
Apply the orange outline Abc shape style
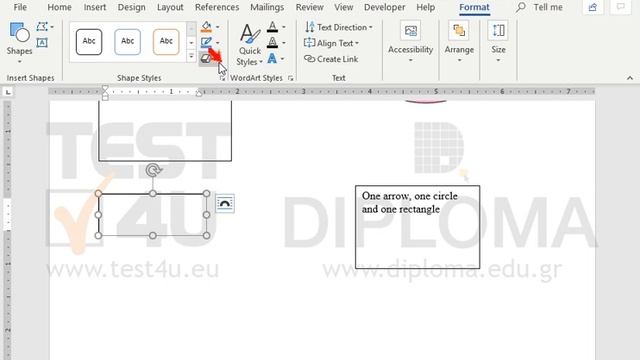click(x=166, y=41)
